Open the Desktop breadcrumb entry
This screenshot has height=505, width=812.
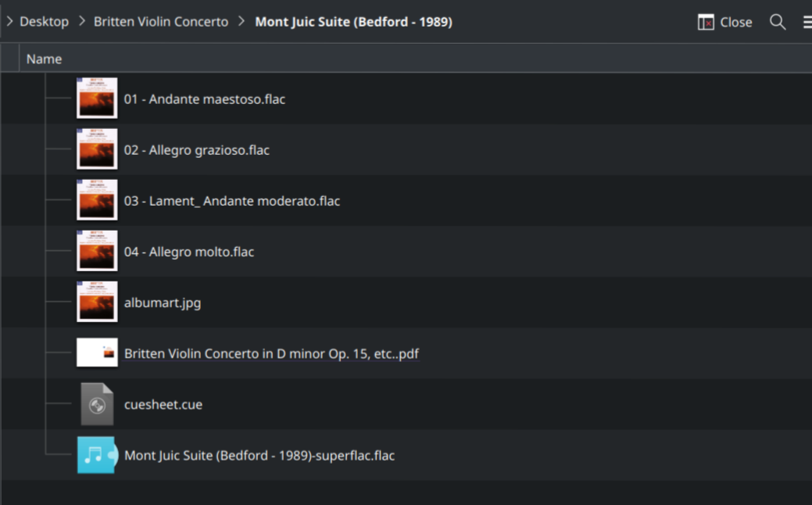[44, 22]
